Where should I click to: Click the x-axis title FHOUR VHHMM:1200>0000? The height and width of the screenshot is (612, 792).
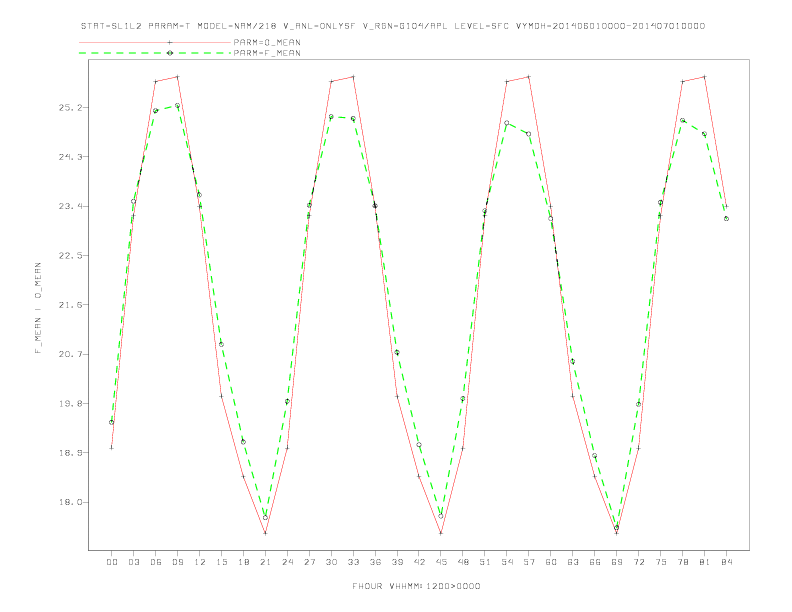pyautogui.click(x=416, y=586)
